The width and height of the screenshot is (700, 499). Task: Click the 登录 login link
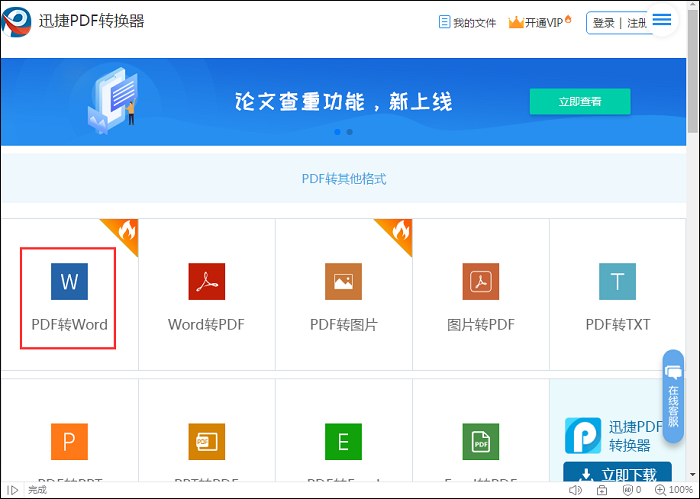coord(603,23)
